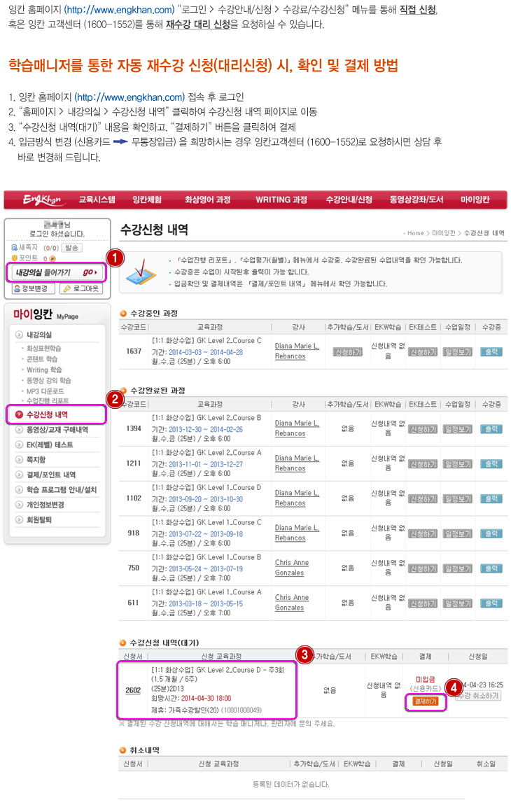Click the checkmark notebook icon in the notice box
The height and width of the screenshot is (812, 511).
(141, 272)
